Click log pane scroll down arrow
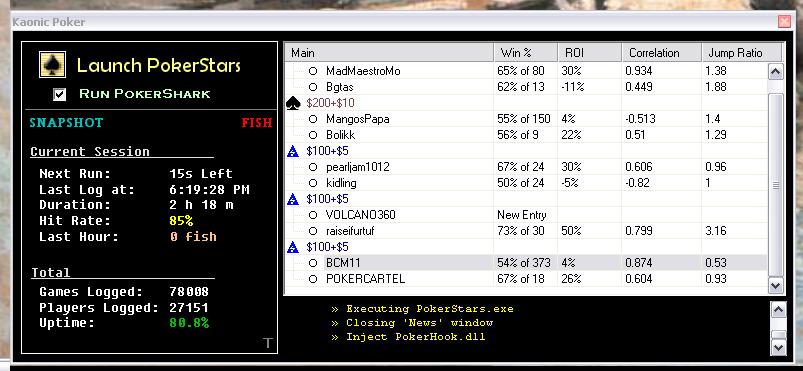Screen dimensions: 803x371 [778, 347]
